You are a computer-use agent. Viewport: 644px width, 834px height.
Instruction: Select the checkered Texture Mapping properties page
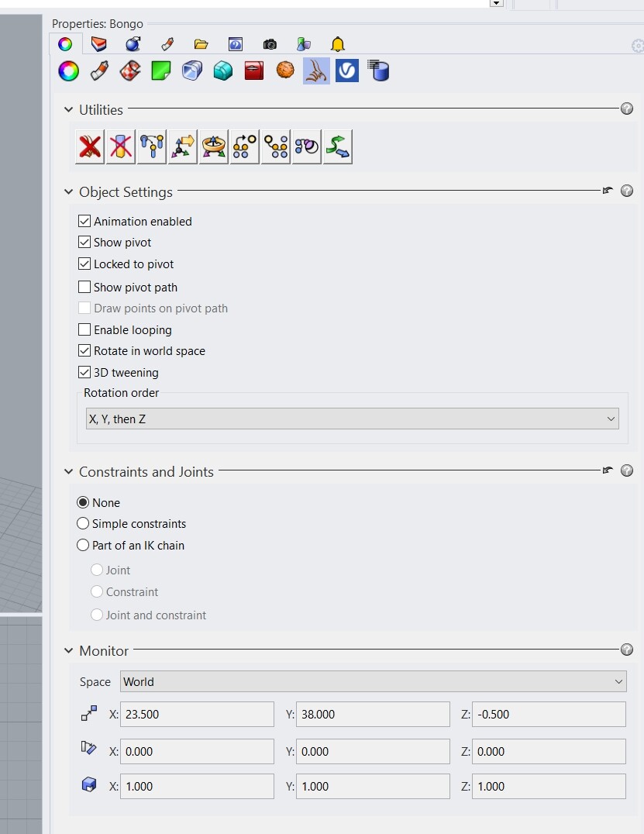pyautogui.click(x=130, y=71)
